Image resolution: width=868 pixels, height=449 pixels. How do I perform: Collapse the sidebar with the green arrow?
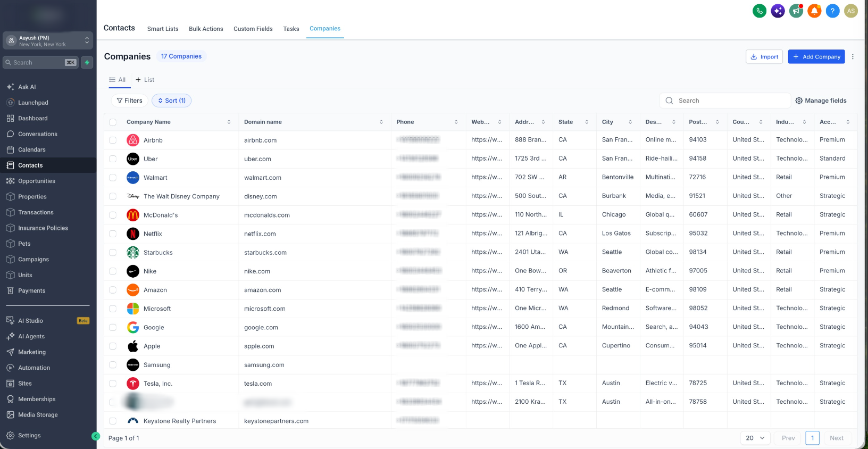coord(96,436)
